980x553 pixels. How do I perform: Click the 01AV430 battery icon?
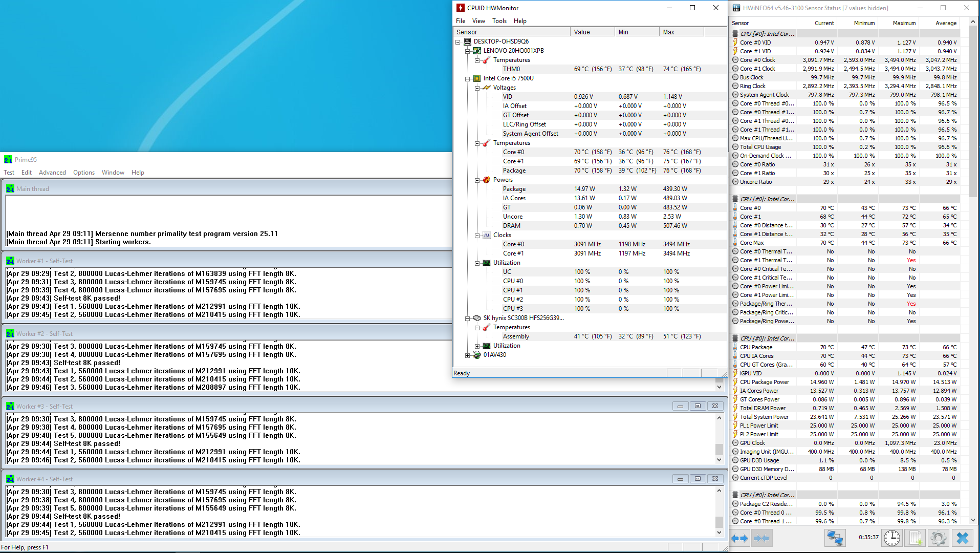[x=477, y=355]
